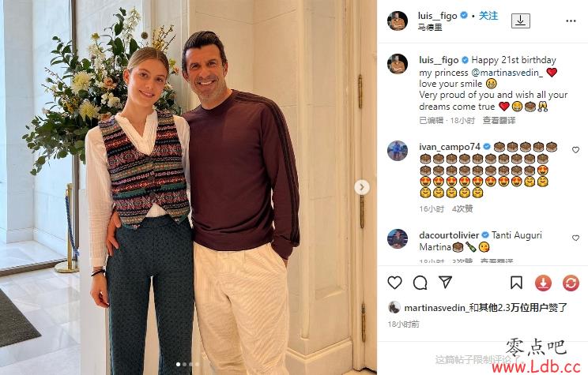Share post via paper plane icon
The width and height of the screenshot is (588, 375).
click(x=446, y=282)
